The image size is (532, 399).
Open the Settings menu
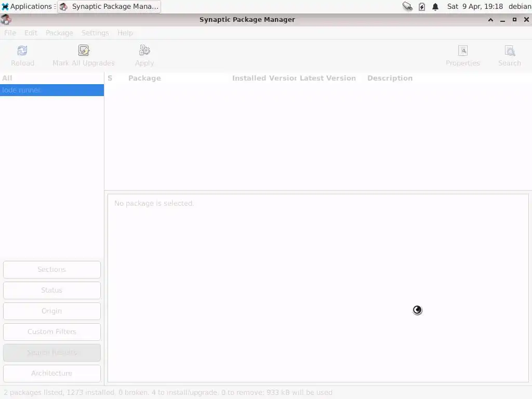click(x=95, y=33)
